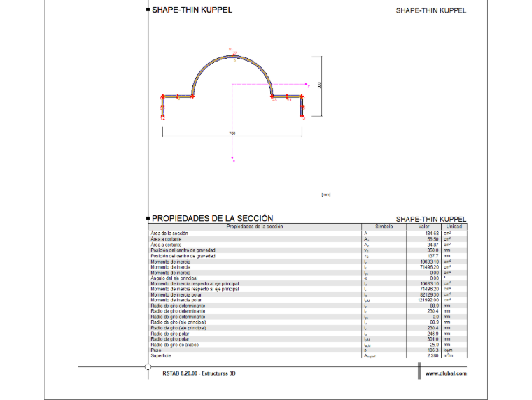Select the value 0.0 in mm row
Viewport: 532px width, 400px height.
(435, 317)
